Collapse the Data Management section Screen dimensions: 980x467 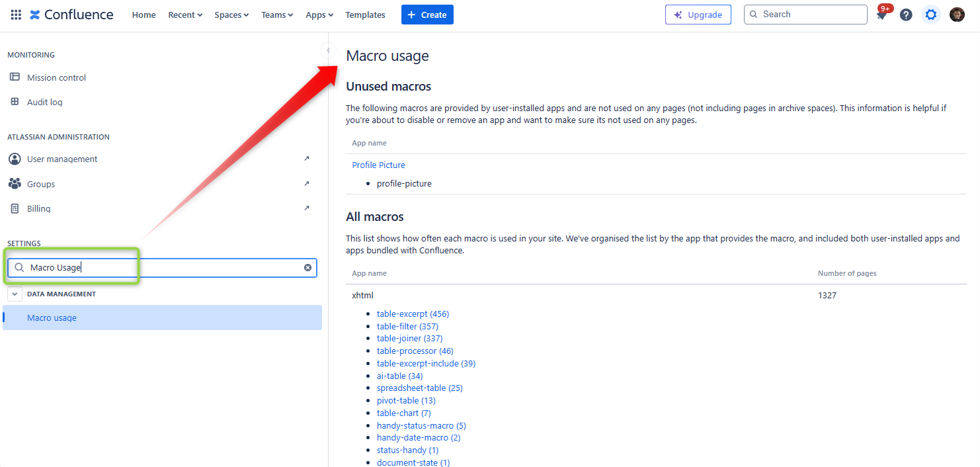click(x=16, y=294)
